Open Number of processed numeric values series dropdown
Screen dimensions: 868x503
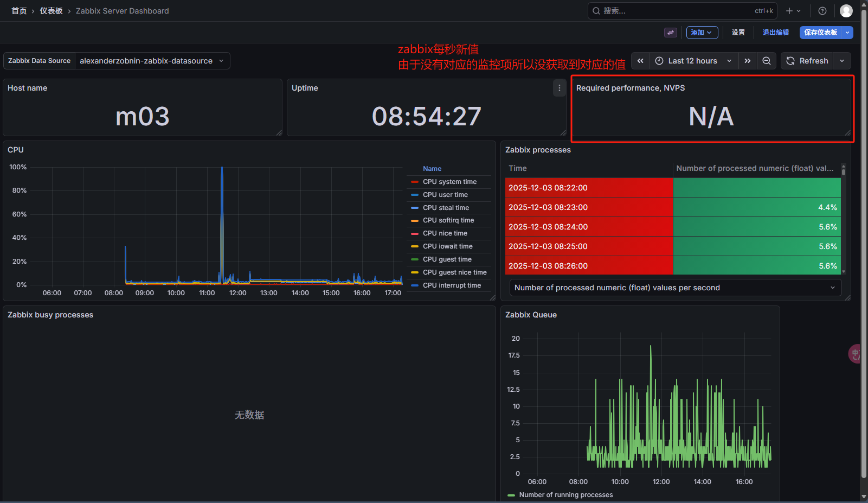tap(676, 288)
